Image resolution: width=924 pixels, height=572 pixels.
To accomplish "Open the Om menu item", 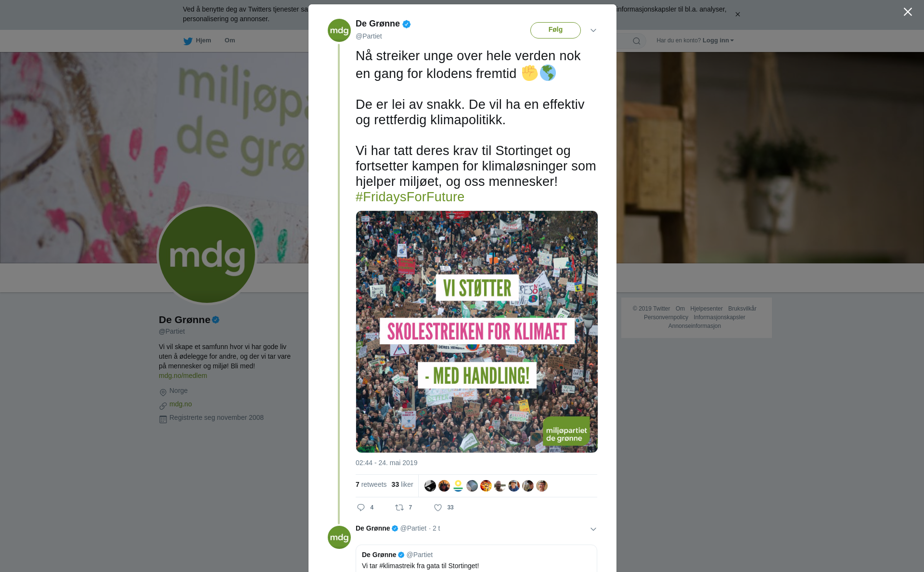I will 230,40.
